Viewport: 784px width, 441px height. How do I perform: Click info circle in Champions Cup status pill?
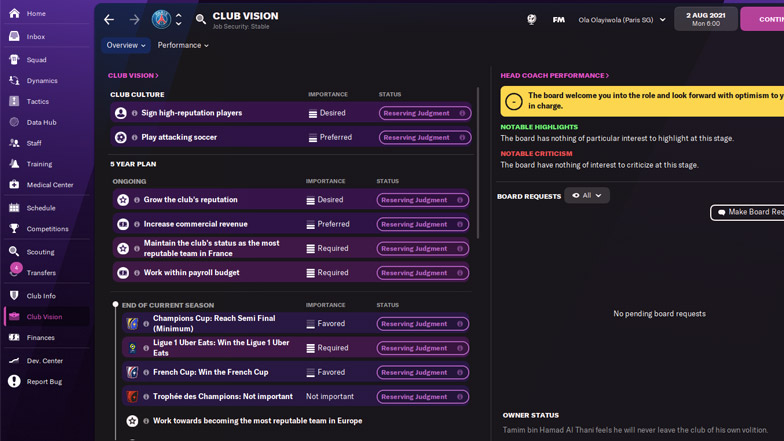460,324
